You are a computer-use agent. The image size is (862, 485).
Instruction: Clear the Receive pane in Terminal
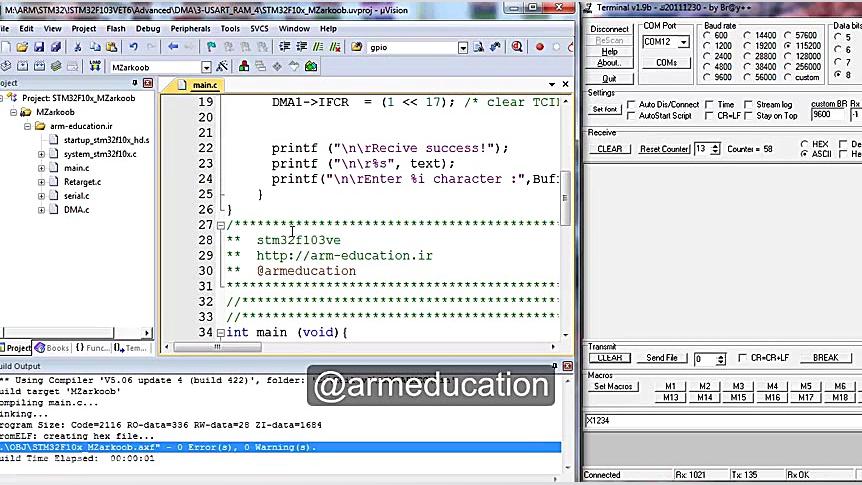610,149
